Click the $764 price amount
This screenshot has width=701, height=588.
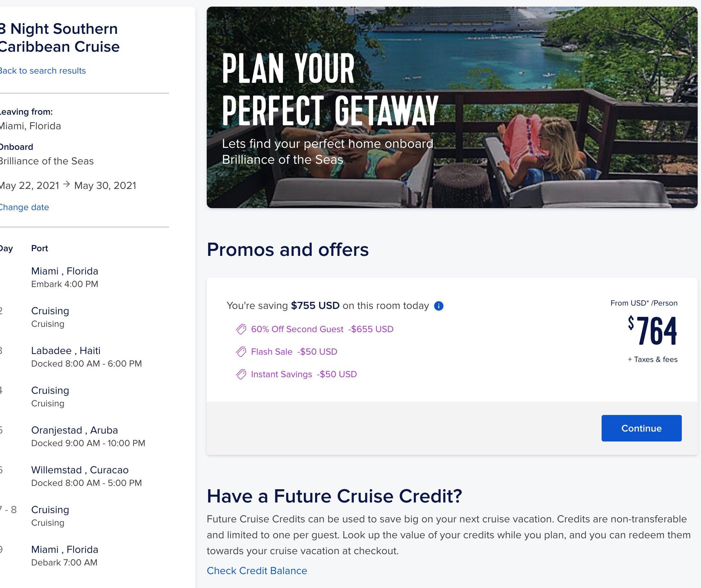click(x=652, y=330)
